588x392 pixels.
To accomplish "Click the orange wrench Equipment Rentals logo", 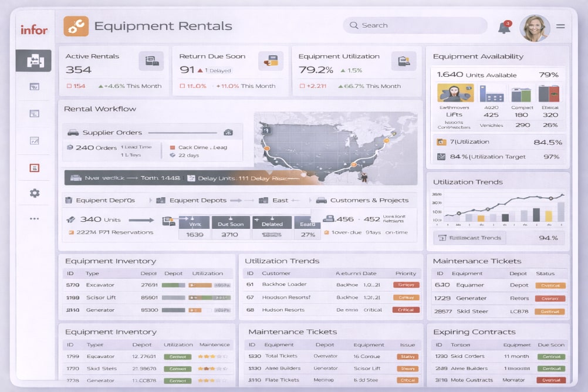I will [x=76, y=26].
